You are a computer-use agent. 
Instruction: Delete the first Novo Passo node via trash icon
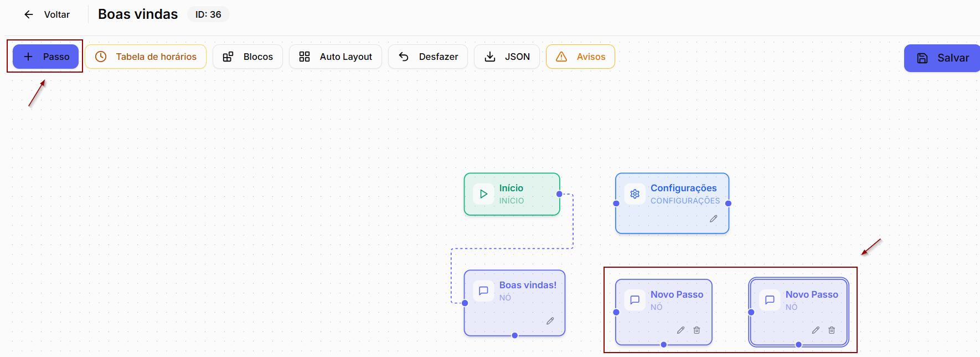[x=697, y=330]
